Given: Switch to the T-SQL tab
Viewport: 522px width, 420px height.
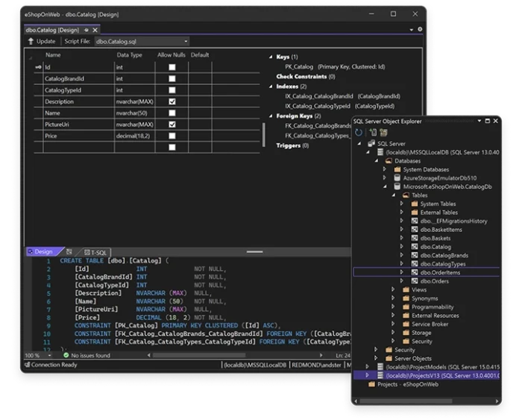Looking at the screenshot, I should point(97,252).
